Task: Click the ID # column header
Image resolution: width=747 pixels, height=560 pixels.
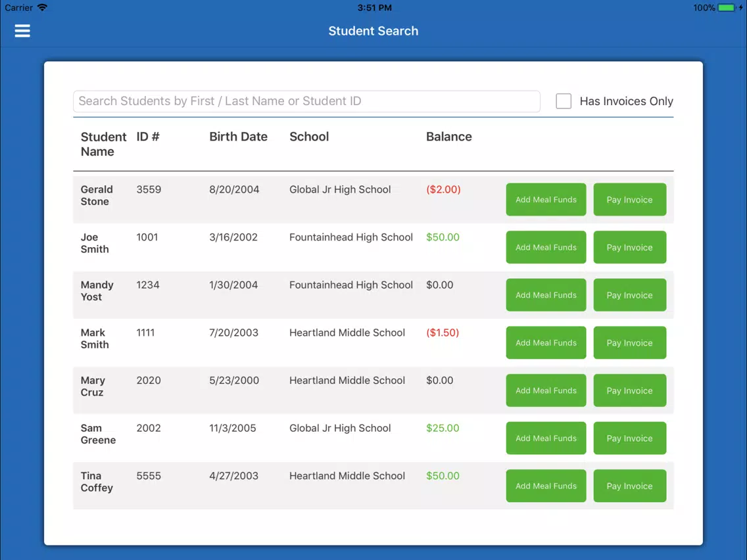Action: [148, 137]
